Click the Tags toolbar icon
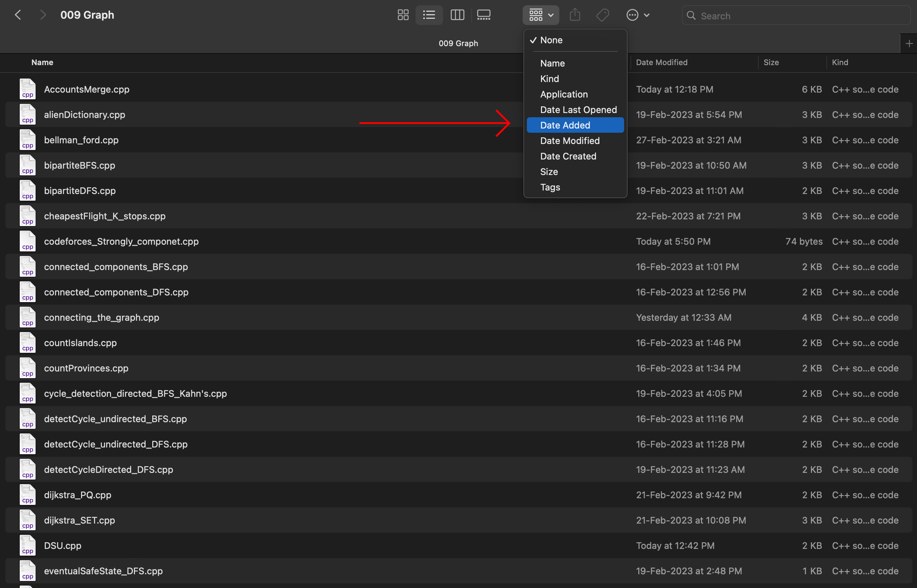Viewport: 917px width, 588px height. 602,15
